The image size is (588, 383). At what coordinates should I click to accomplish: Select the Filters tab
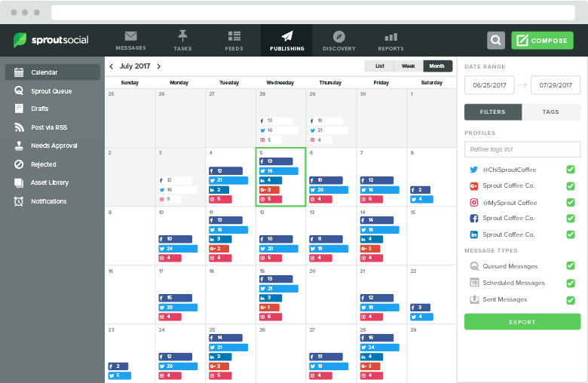coord(493,112)
